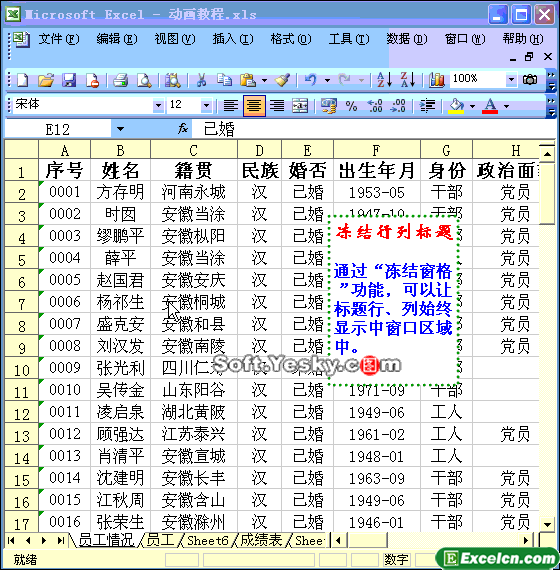Image resolution: width=560 pixels, height=570 pixels.
Task: Open fill color palette dropdown arrow
Action: pyautogui.click(x=472, y=107)
